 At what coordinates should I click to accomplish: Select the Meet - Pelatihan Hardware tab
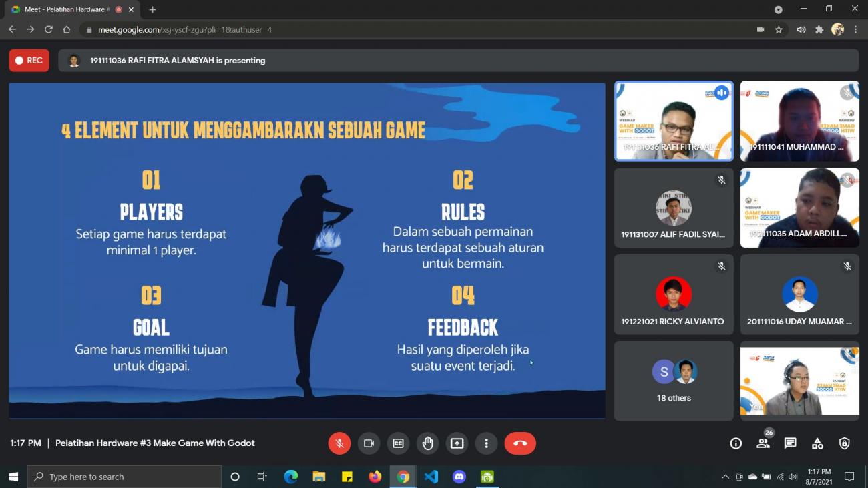click(x=67, y=9)
